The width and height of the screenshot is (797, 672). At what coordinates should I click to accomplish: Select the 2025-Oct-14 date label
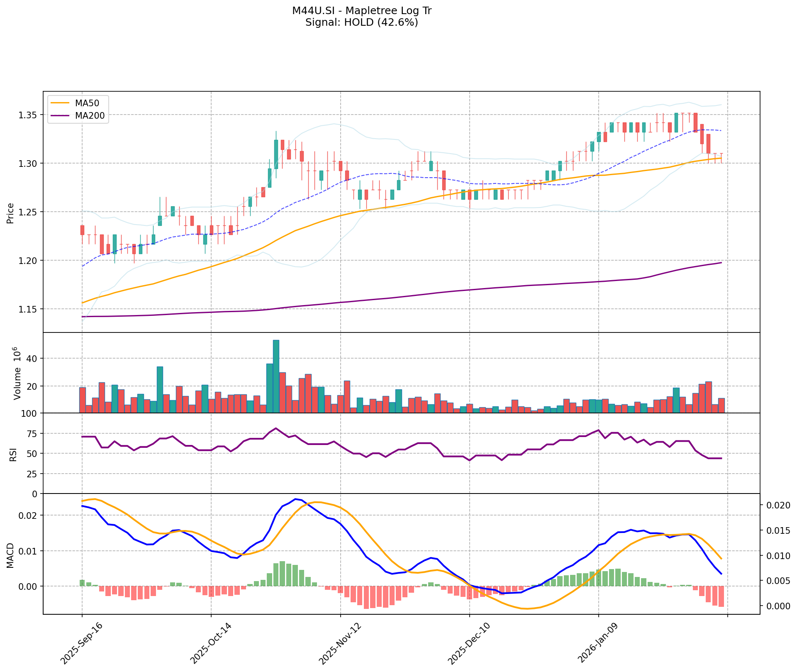coord(210,644)
